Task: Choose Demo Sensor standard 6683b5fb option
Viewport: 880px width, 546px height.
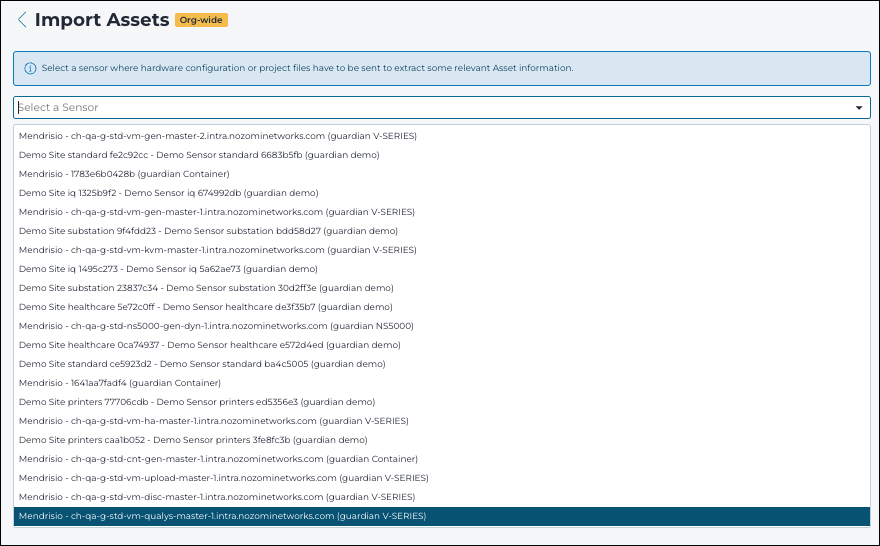Action: point(442,155)
